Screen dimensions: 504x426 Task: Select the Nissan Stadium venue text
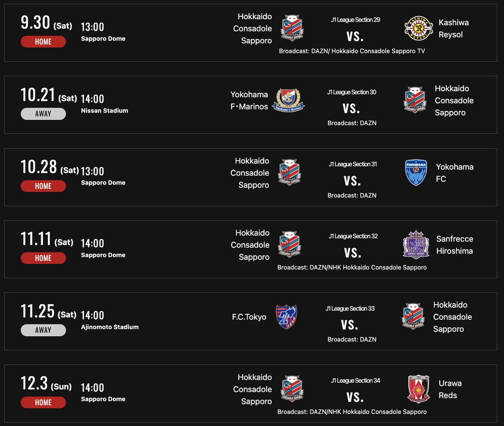[x=104, y=111]
